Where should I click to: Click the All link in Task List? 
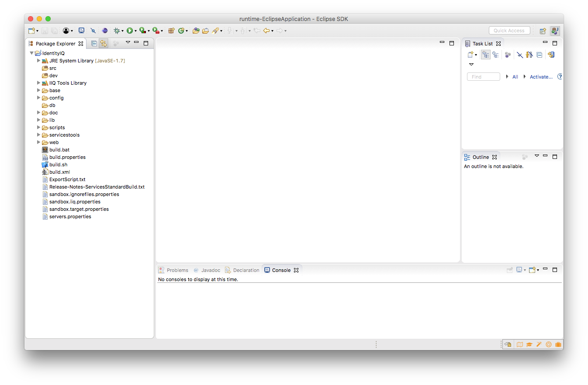[x=515, y=77]
